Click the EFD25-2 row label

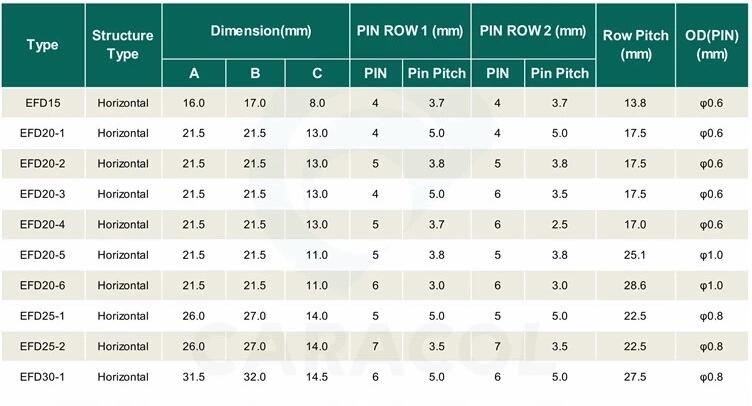coord(43,346)
